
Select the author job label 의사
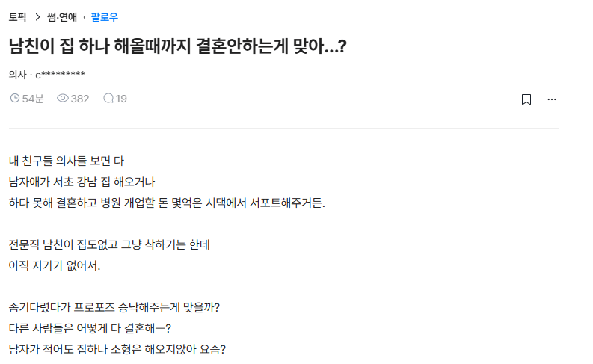17,75
